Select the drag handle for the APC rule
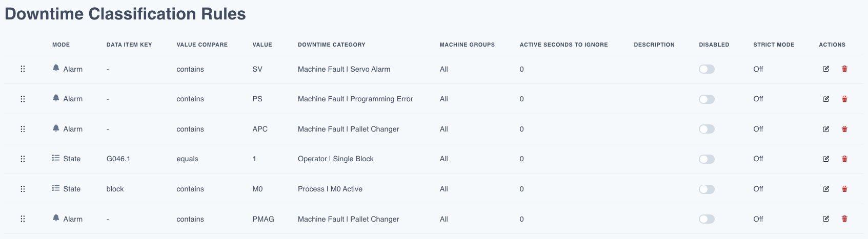Viewport: 868px width, 239px height. click(23, 129)
